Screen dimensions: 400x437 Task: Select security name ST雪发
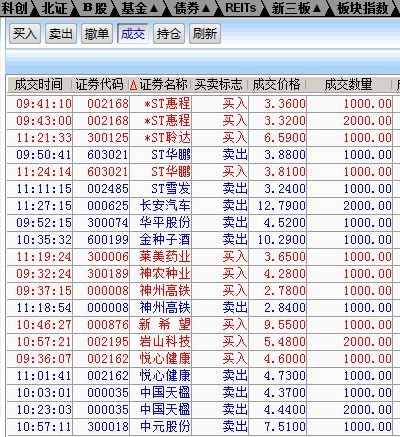pyautogui.click(x=171, y=189)
